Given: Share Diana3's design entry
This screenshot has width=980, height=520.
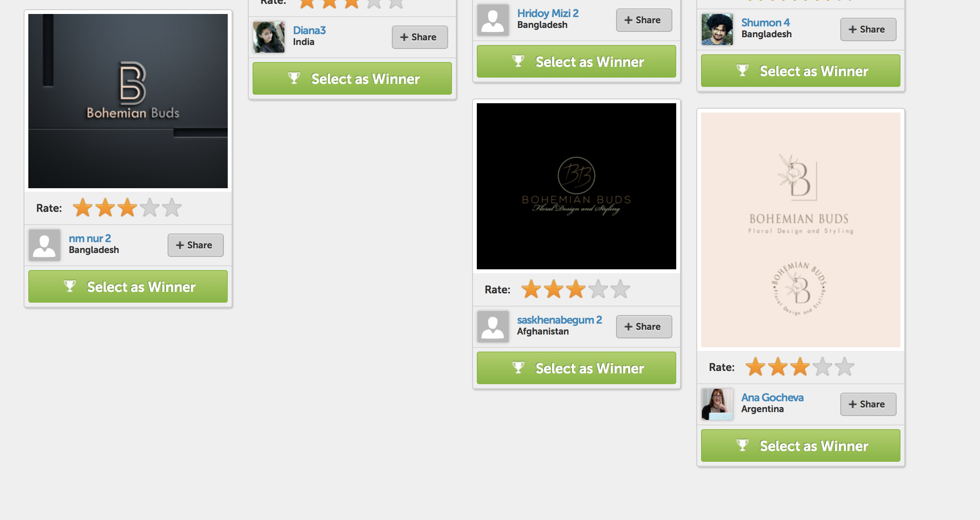Looking at the screenshot, I should tap(419, 37).
